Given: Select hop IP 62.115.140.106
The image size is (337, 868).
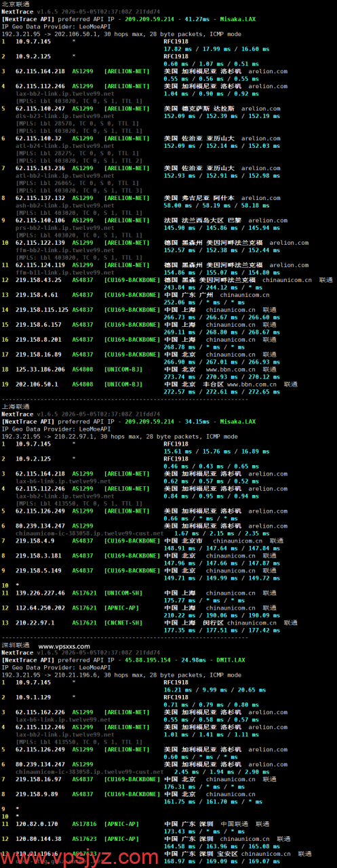Looking at the screenshot, I should pos(40,220).
